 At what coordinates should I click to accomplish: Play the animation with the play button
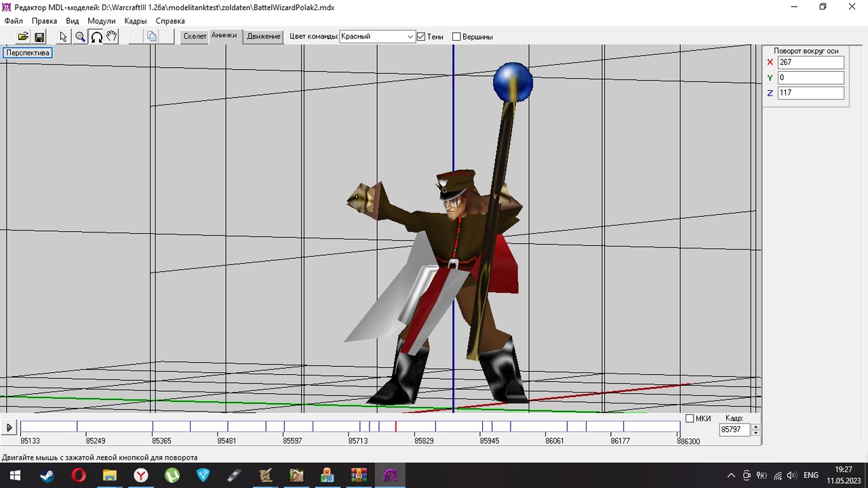9,428
